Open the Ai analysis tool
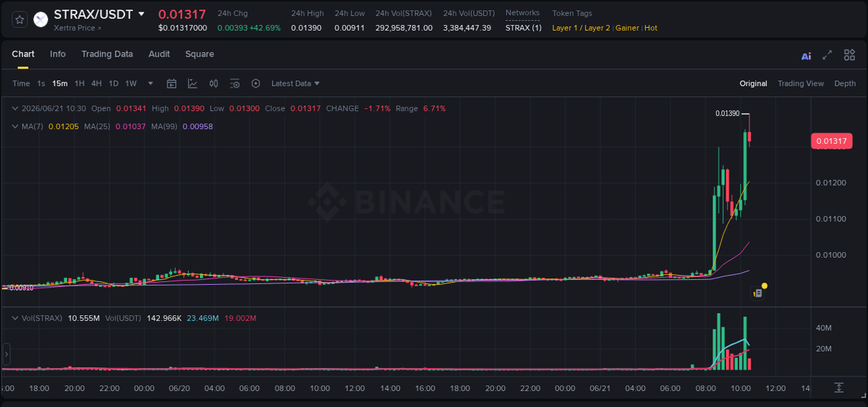The height and width of the screenshot is (407, 868). (x=806, y=56)
